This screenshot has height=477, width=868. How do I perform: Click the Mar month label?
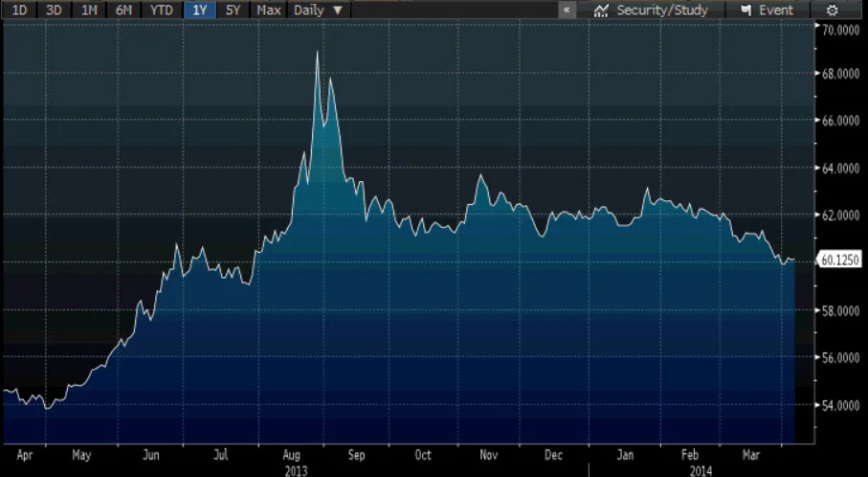pos(750,455)
